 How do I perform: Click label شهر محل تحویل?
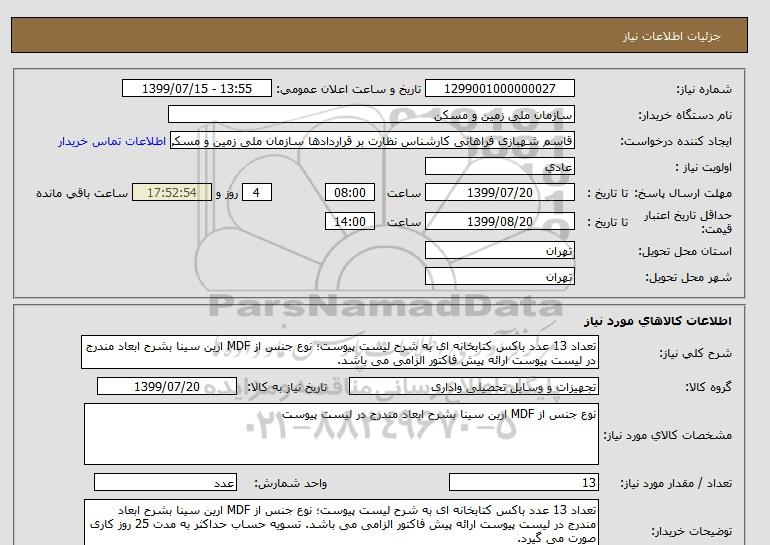pos(688,277)
